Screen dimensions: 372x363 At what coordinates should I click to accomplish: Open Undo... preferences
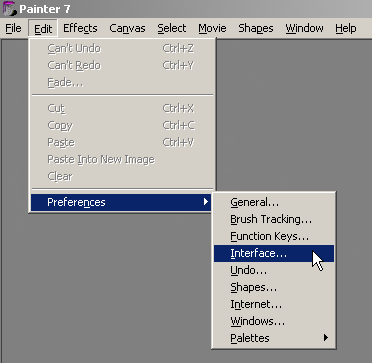[274, 270]
